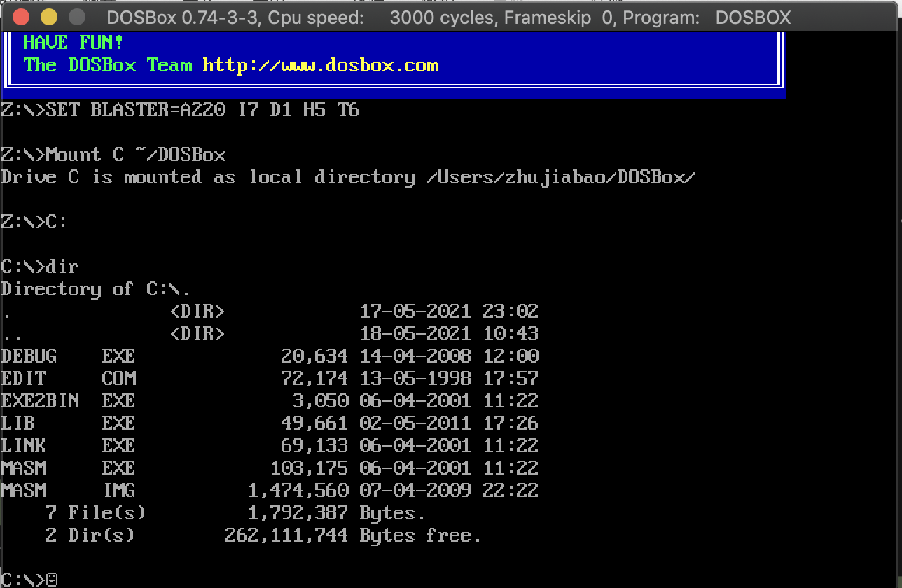Click the EXE2BIN EXE file name
This screenshot has width=902, height=588.
[x=68, y=400]
